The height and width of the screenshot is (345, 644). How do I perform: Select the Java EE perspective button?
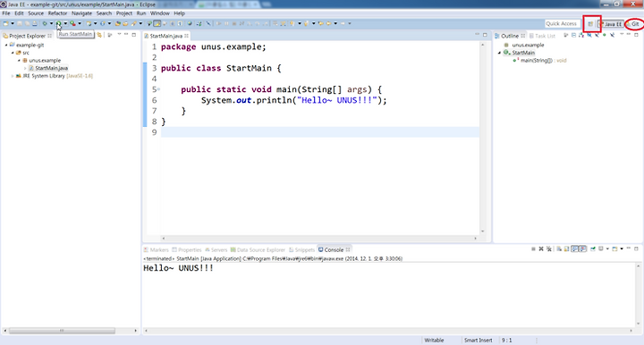(x=612, y=24)
